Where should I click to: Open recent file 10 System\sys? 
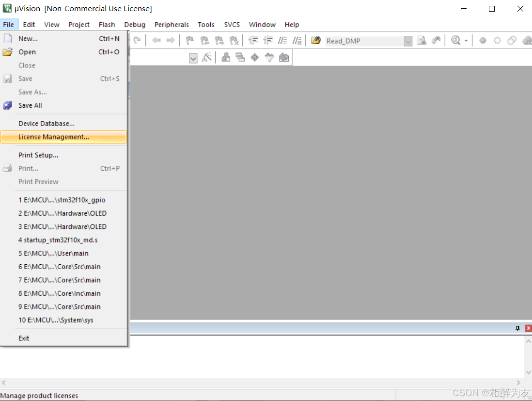click(64, 320)
